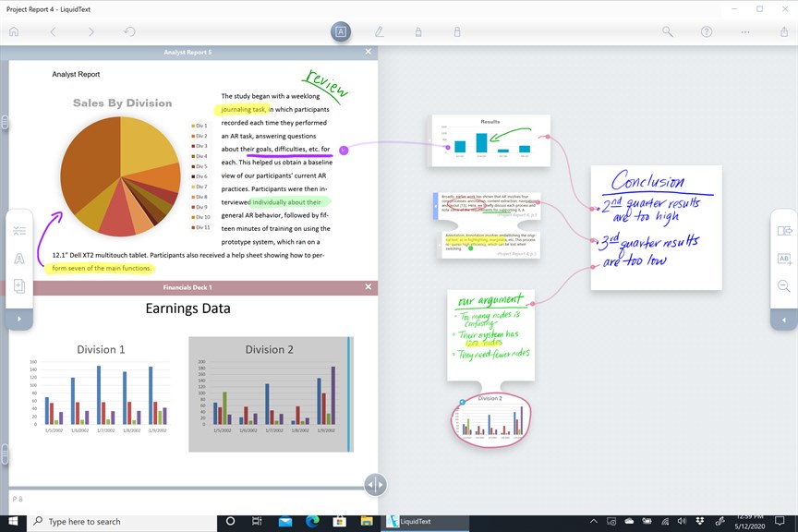Click the zoom out magnifier on right panel
Viewport: 798px width, 532px height.
784,285
